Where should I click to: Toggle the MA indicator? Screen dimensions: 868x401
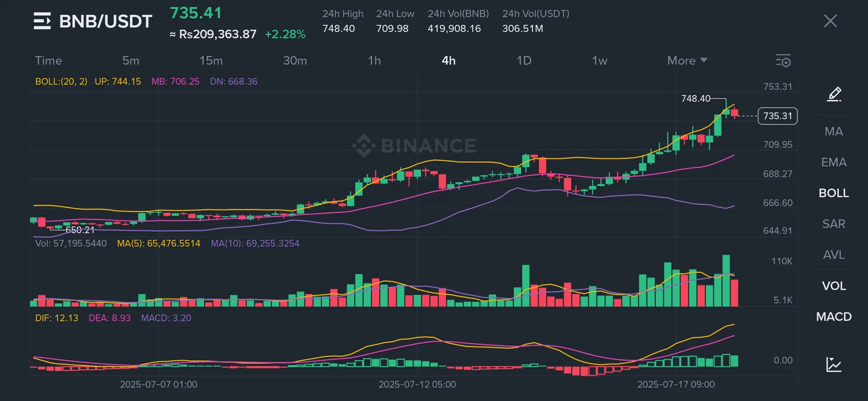[x=834, y=131]
